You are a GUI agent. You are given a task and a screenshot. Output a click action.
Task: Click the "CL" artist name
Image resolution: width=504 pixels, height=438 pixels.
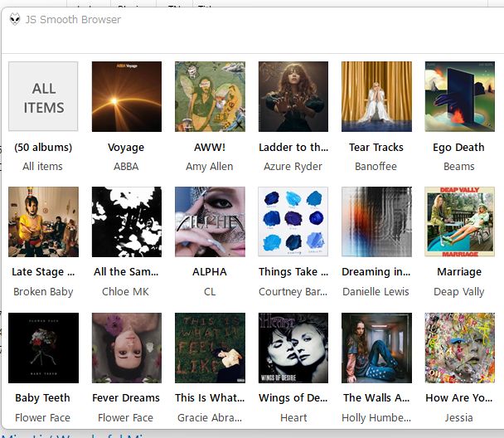tap(210, 292)
